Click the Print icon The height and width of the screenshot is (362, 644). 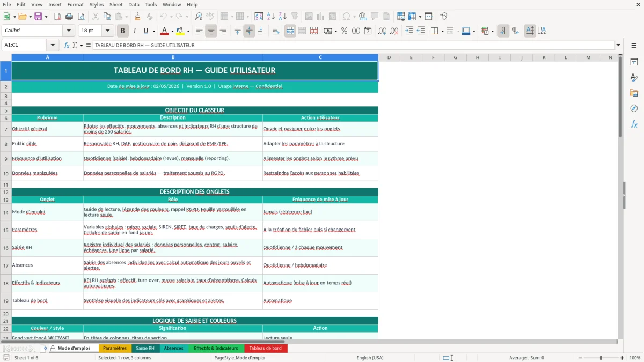[69, 17]
